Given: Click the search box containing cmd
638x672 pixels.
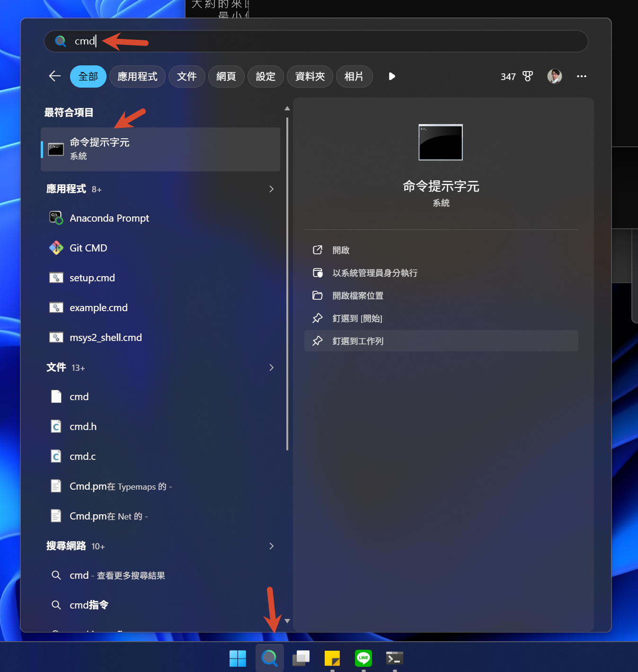Looking at the screenshot, I should tap(316, 41).
